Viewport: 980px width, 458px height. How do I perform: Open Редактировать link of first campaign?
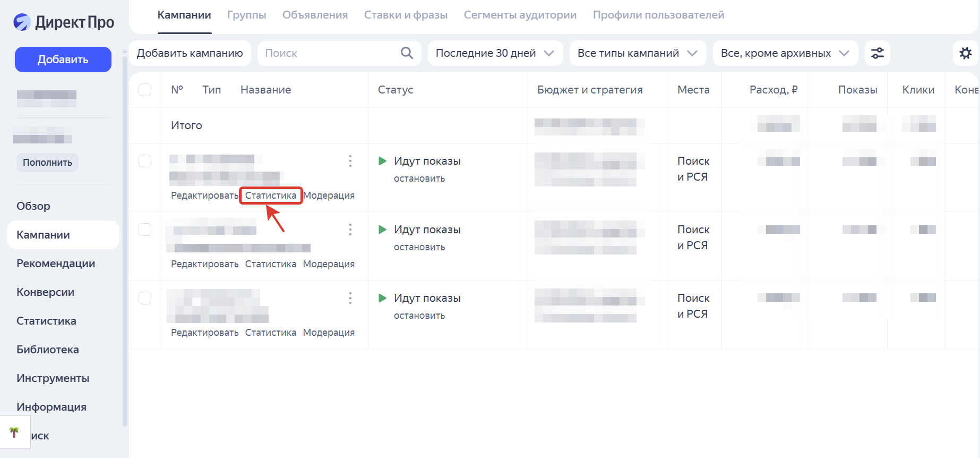coord(205,196)
